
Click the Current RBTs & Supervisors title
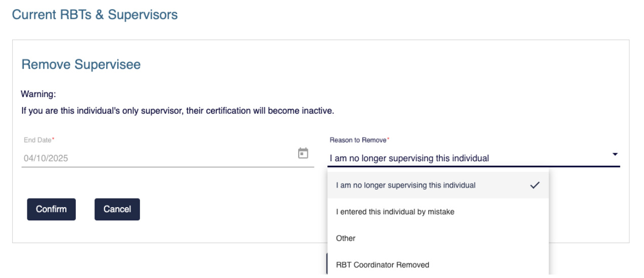(95, 15)
